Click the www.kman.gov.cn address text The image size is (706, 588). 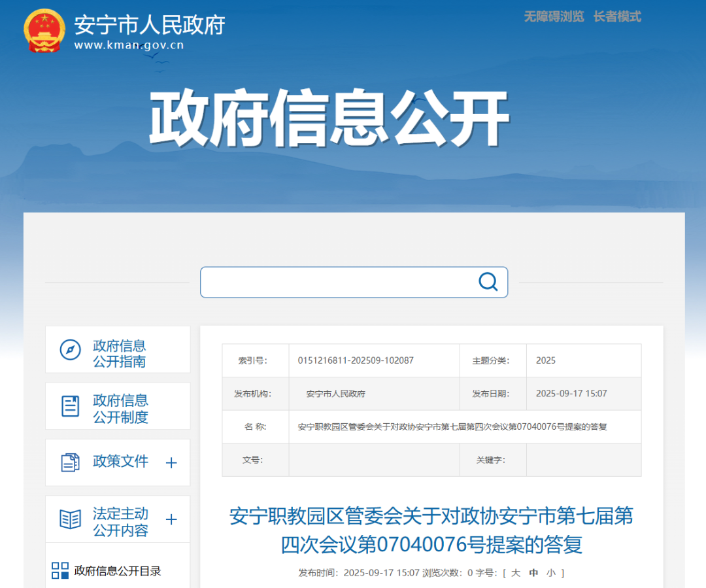[129, 45]
